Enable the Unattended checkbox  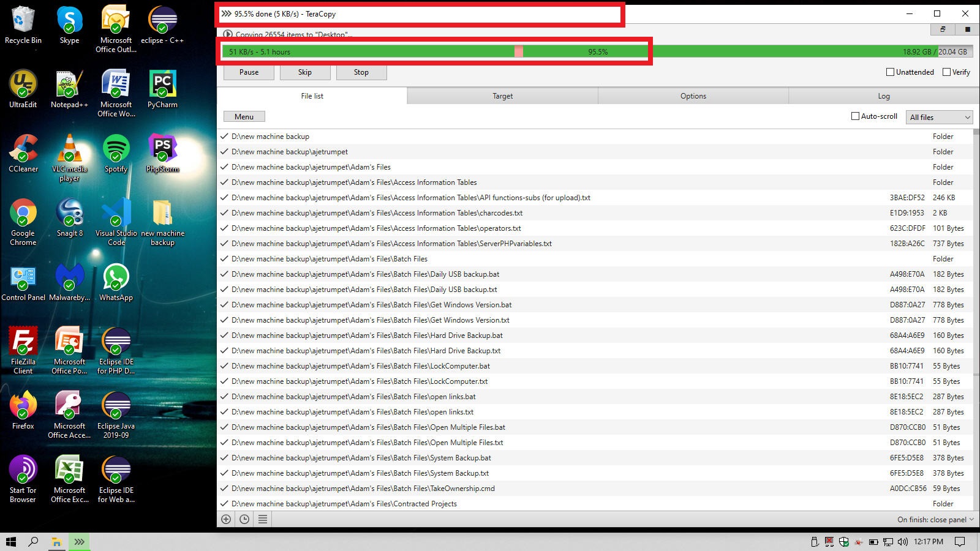pyautogui.click(x=891, y=72)
